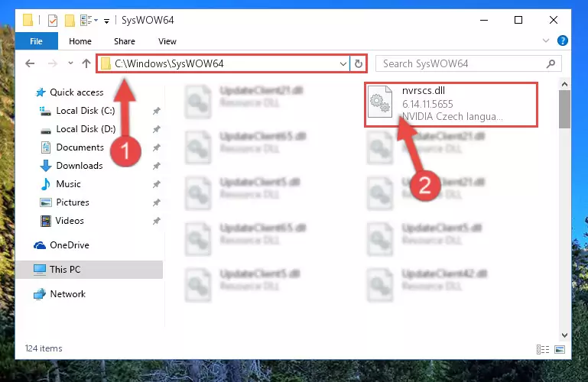Expand the ribbon with the chevron
This screenshot has height=382, width=588.
coord(546,40)
